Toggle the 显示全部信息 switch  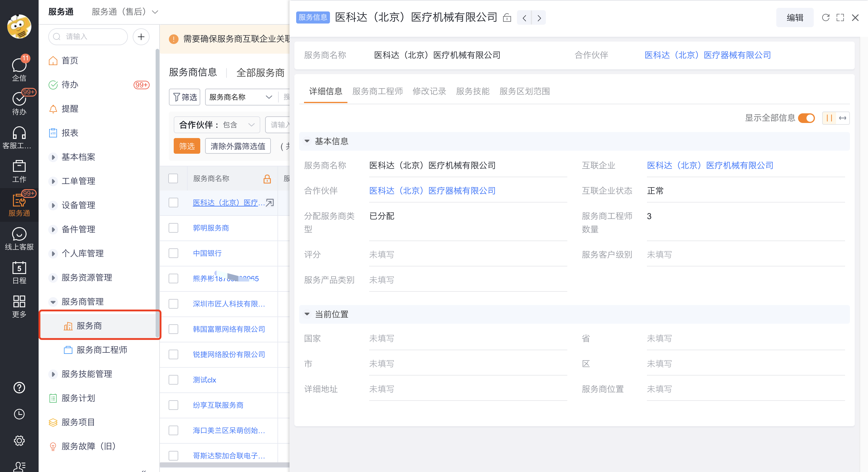tap(807, 118)
